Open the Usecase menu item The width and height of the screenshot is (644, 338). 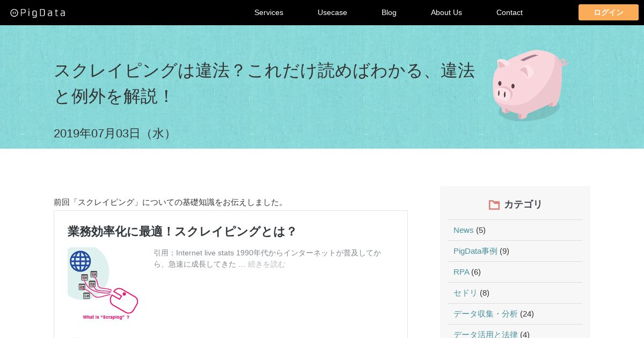(x=332, y=12)
